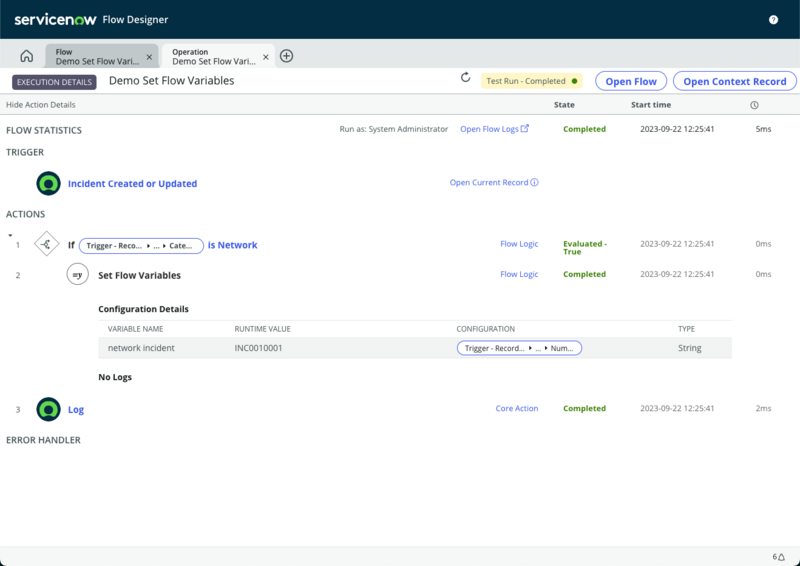Image resolution: width=800 pixels, height=566 pixels.
Task: Click the ERROR HANDLER section heading
Action: coord(43,440)
